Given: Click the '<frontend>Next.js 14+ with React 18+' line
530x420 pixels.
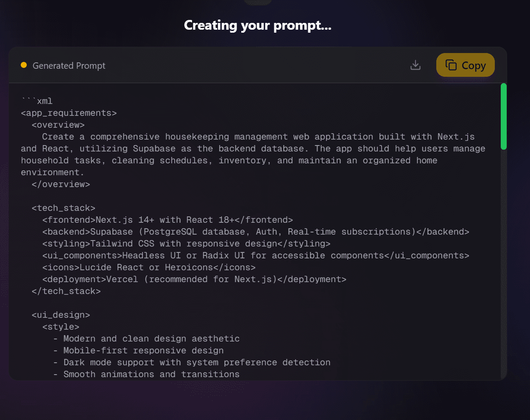Looking at the screenshot, I should tap(167, 220).
